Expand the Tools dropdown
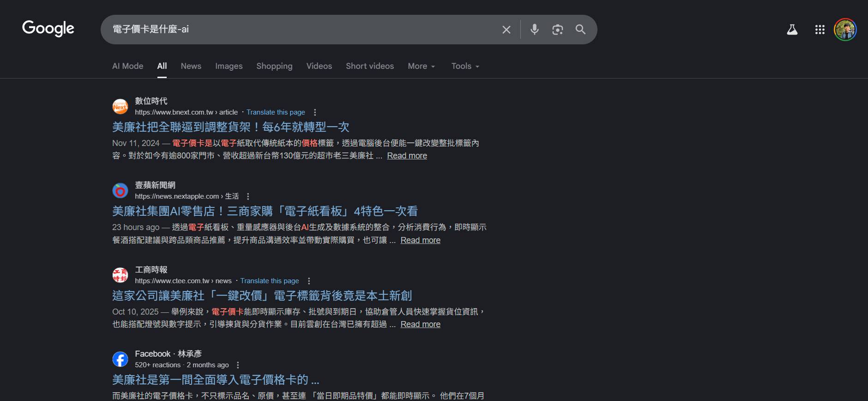This screenshot has height=401, width=868. click(x=465, y=66)
